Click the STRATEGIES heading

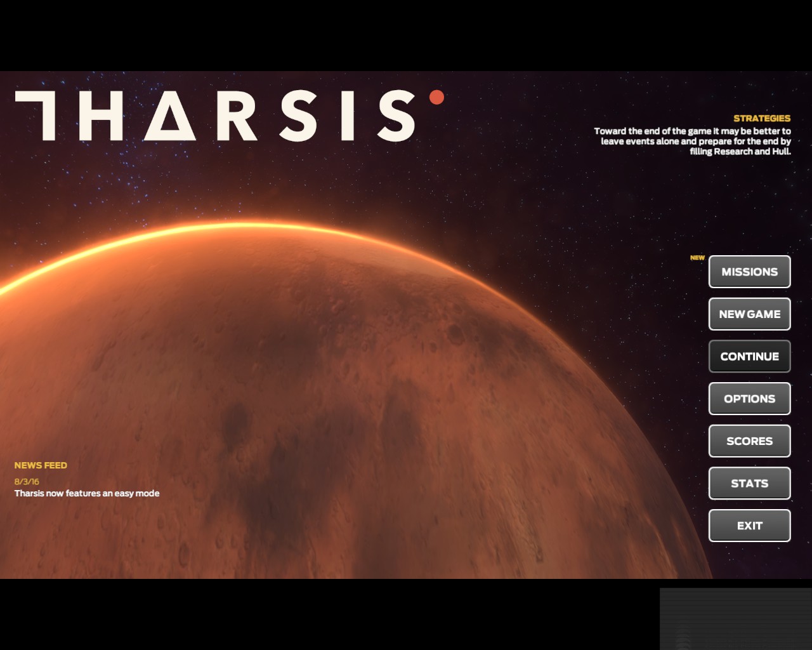click(761, 118)
